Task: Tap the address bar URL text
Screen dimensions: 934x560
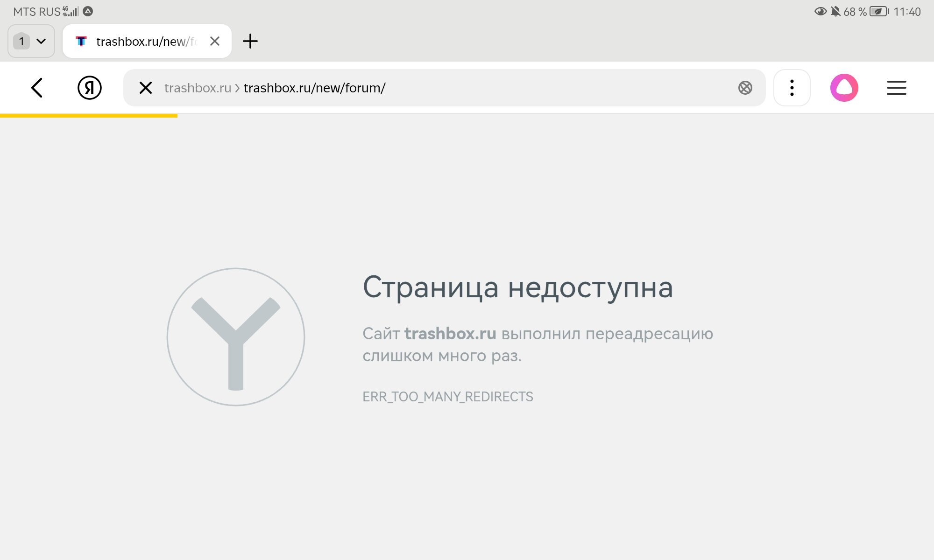Action: [x=314, y=88]
